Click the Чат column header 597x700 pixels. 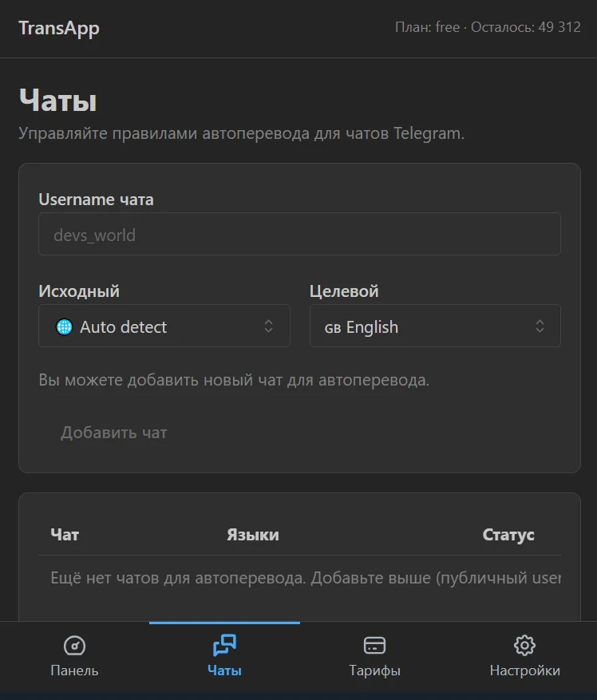[65, 535]
